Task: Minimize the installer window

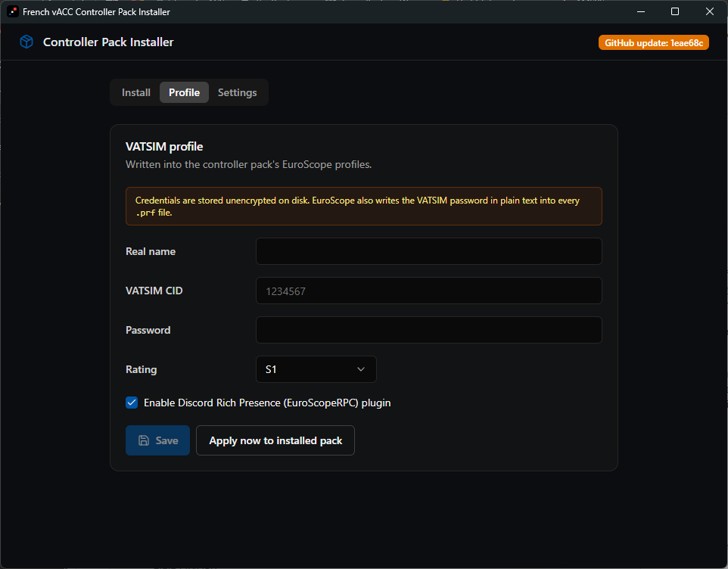Action: point(641,11)
